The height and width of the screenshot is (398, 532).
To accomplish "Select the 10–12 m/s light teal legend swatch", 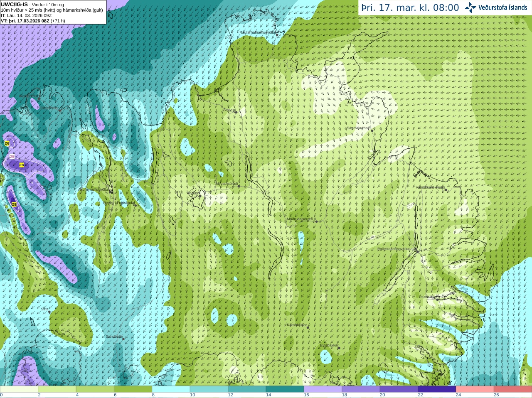I will pyautogui.click(x=209, y=389).
